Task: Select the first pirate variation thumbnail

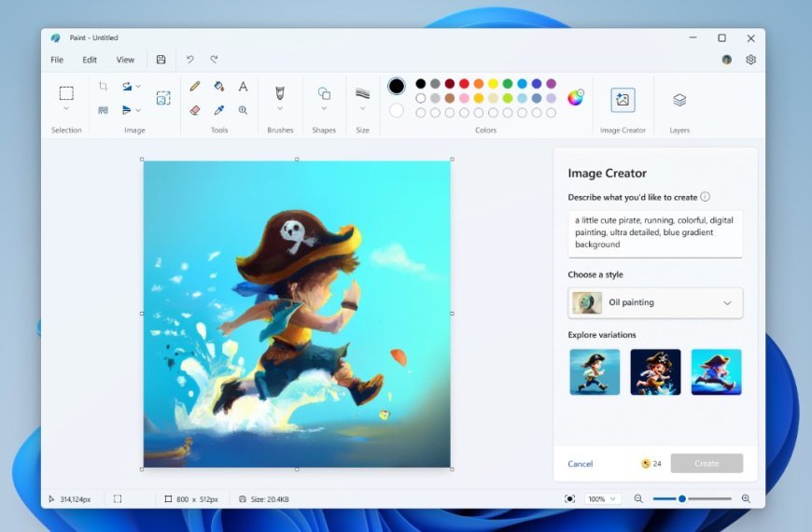Action: (595, 372)
